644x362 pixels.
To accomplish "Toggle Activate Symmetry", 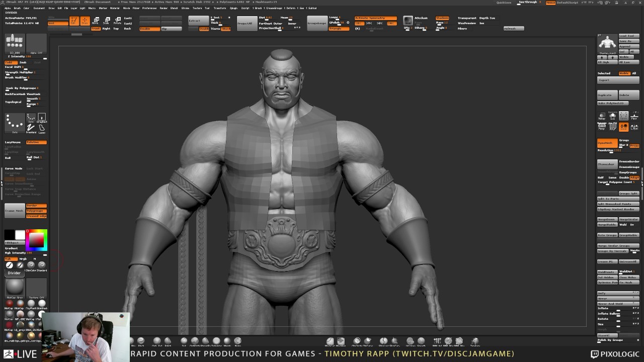I will (376, 18).
